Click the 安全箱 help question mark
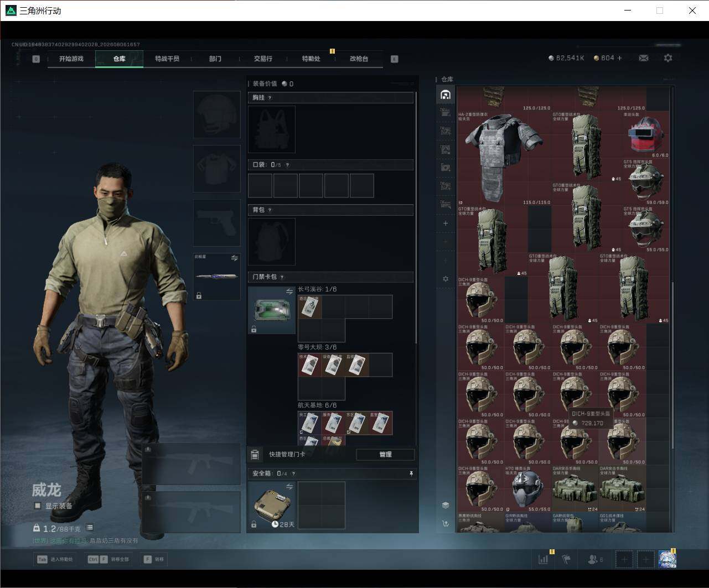Viewport: 709px width, 588px height. tap(293, 473)
